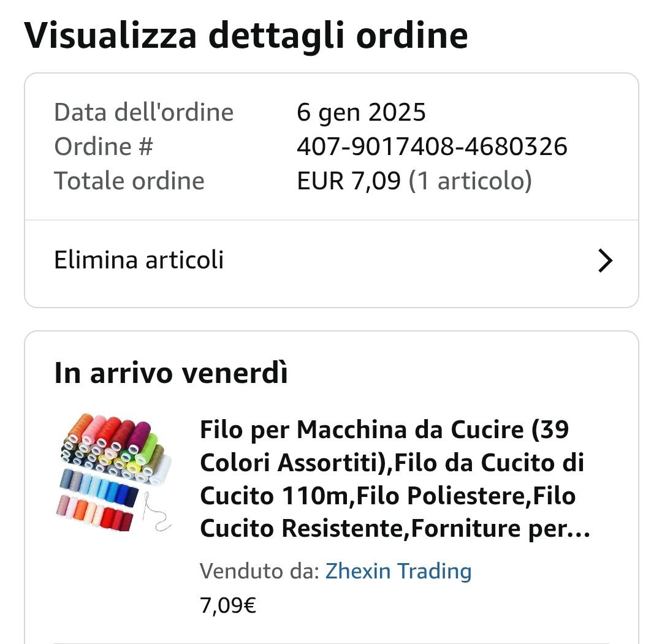Open the Zhexin Trading seller link

tap(398, 571)
